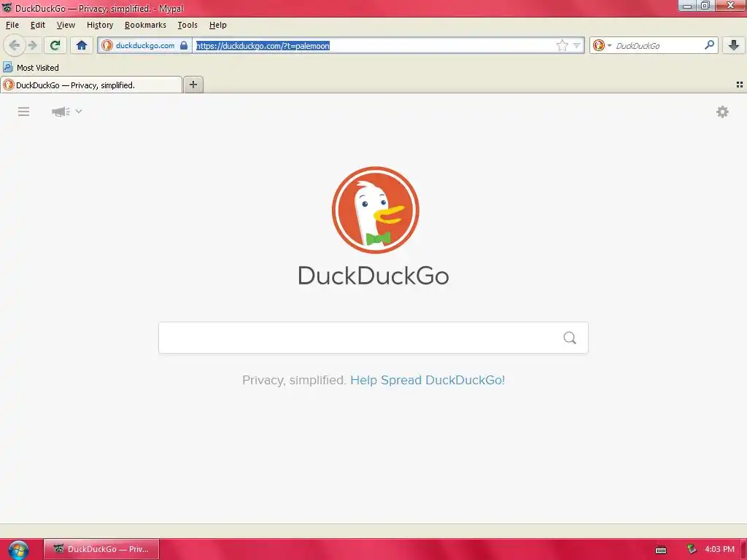Click the duckduckgo.com domain label
747x560 pixels.
click(145, 45)
